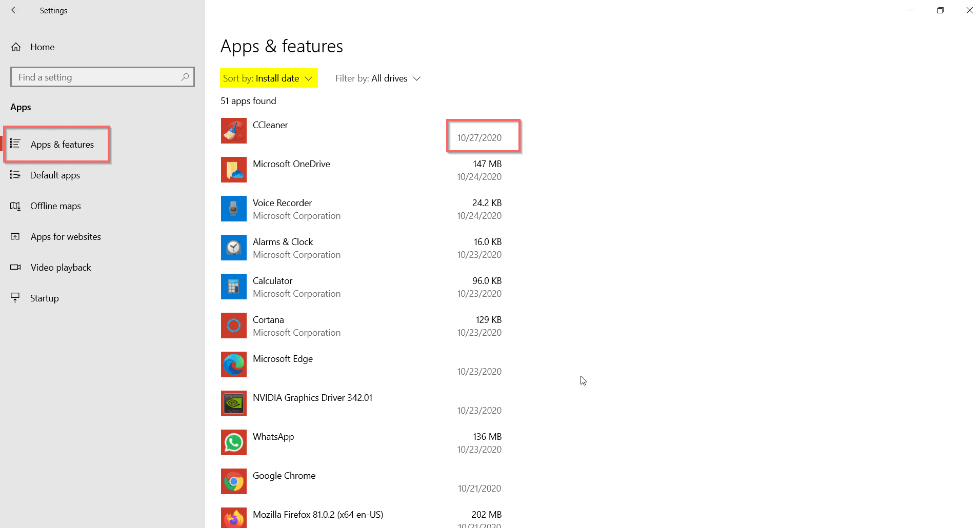Click the NVIDIA Graphics Driver icon

[x=234, y=403]
